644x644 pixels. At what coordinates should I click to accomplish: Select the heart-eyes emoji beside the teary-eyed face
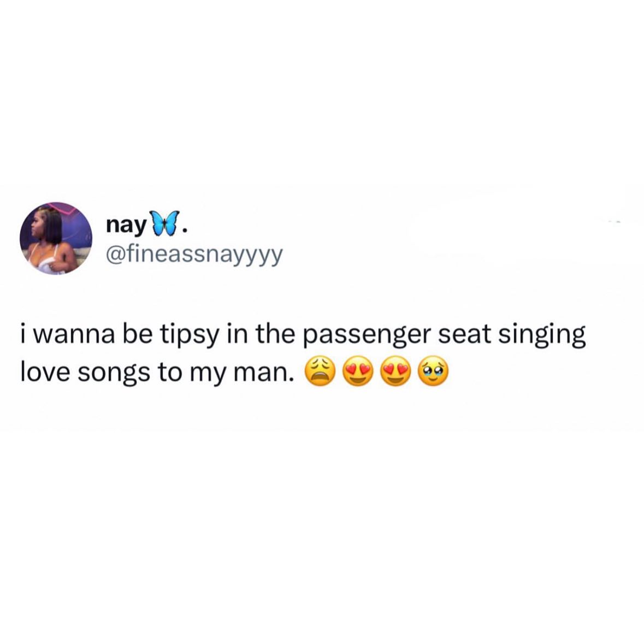tap(395, 371)
